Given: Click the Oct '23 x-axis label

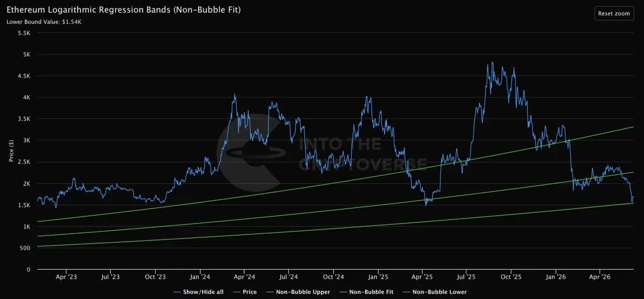Looking at the screenshot, I should click(155, 278).
